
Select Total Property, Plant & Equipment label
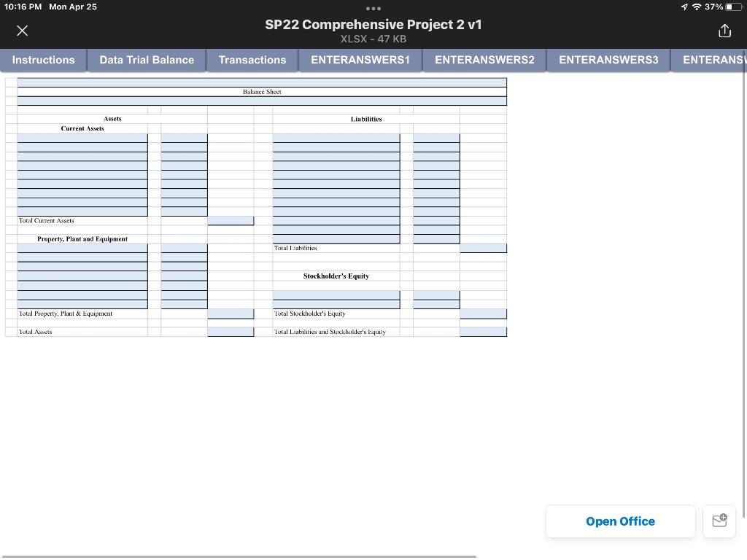(x=65, y=314)
